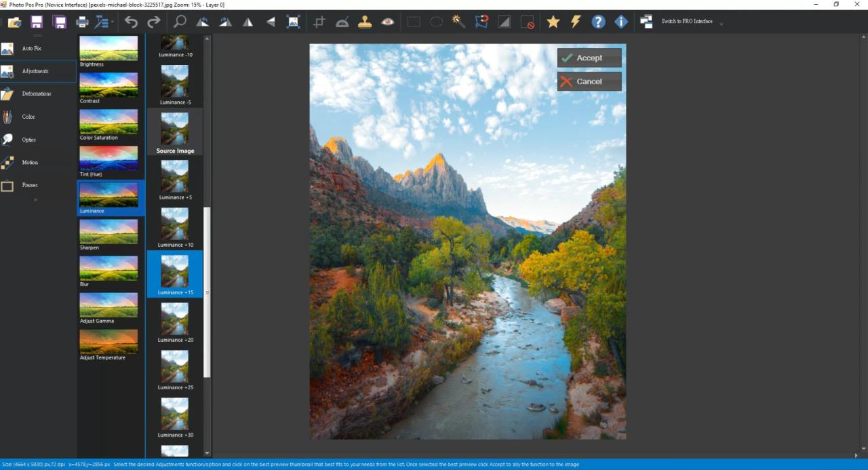
Task: Open the Motion category
Action: tap(38, 163)
